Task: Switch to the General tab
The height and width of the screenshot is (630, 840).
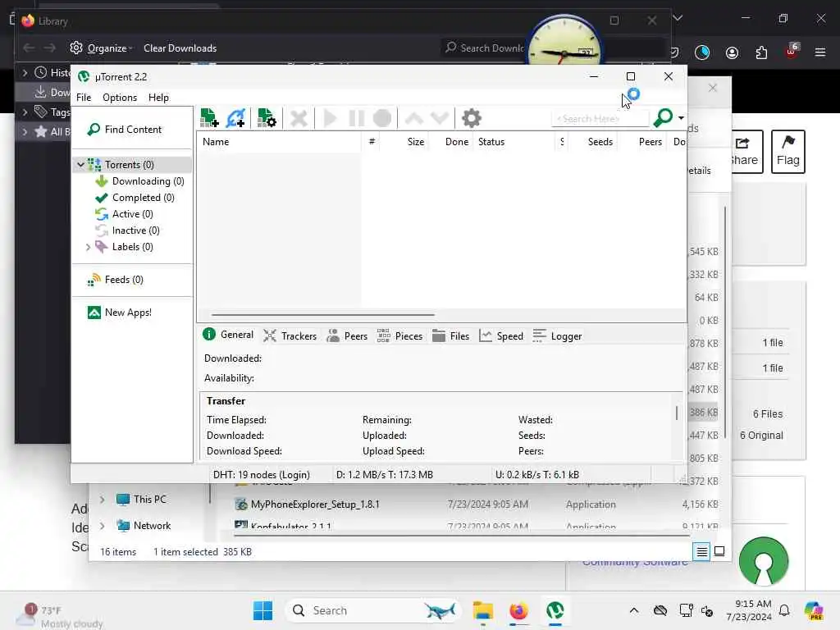Action: 228,335
